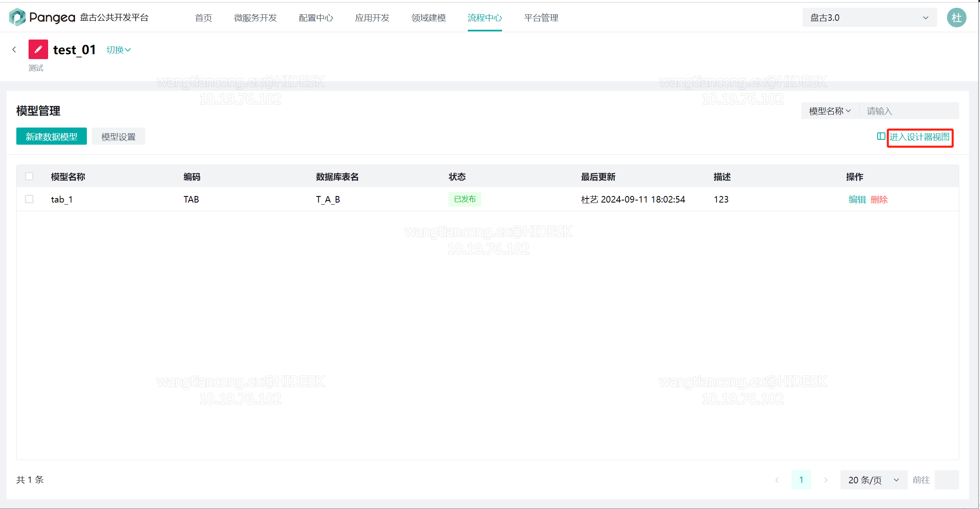Screen dimensions: 980x509
Task: Click the TAB code cell
Action: (191, 199)
